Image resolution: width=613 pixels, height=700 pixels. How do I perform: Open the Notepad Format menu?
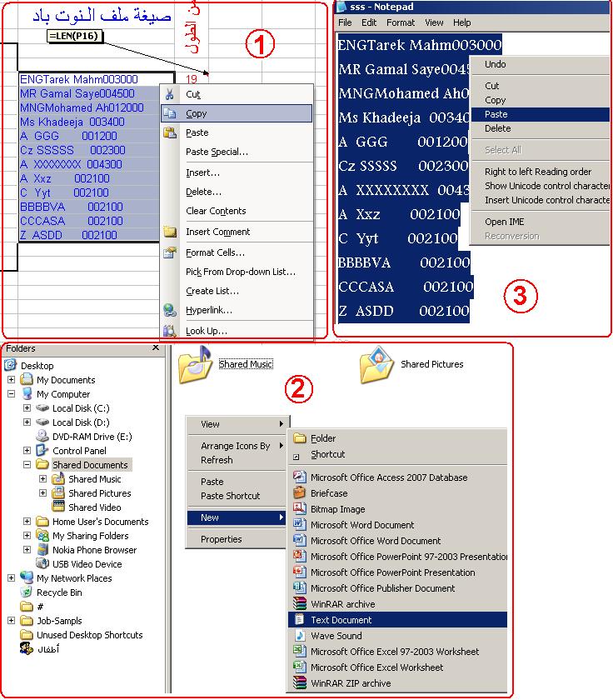coord(401,22)
